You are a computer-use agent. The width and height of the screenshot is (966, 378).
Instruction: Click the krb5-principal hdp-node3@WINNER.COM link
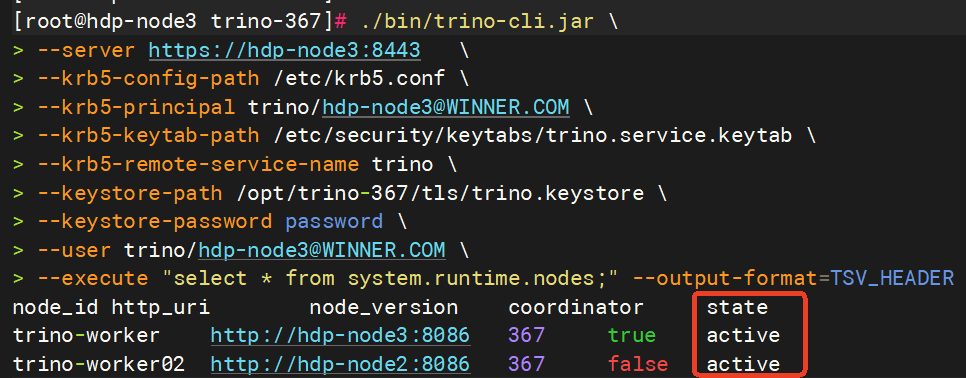(446, 107)
